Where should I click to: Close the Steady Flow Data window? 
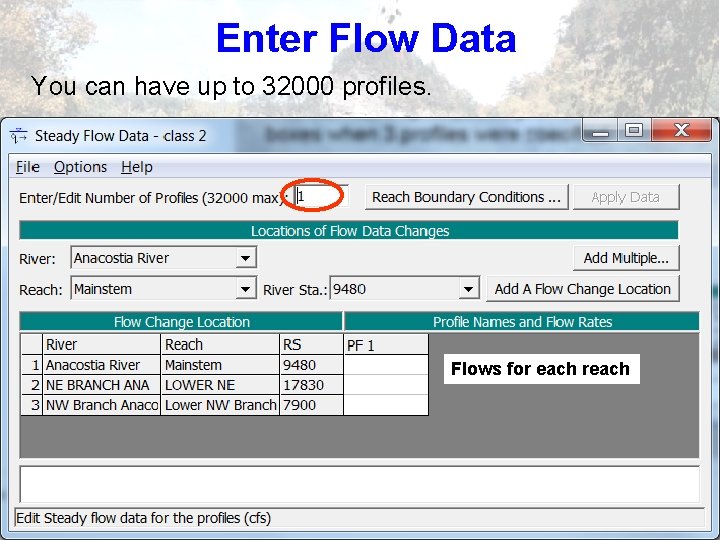click(681, 130)
